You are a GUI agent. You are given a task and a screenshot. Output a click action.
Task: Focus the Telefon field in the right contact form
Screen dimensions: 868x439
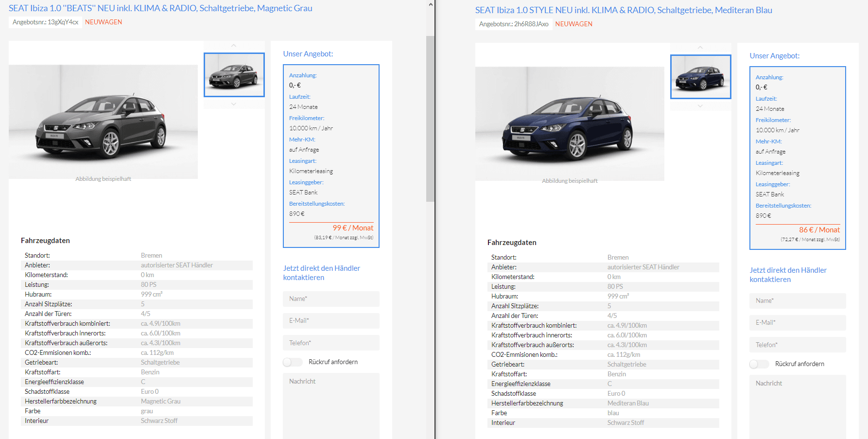[x=798, y=345]
